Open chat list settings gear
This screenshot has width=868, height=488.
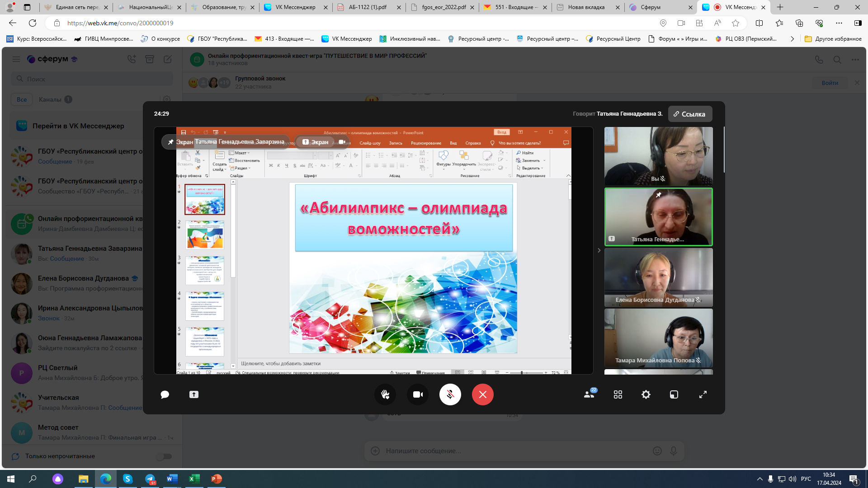pos(167,99)
